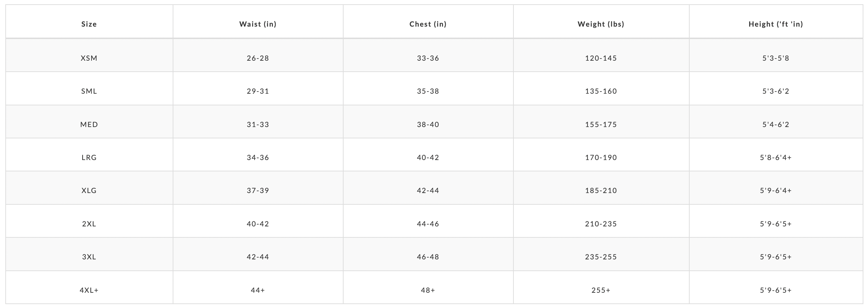The height and width of the screenshot is (308, 868).
Task: Click the MED size row label
Action: click(x=89, y=125)
